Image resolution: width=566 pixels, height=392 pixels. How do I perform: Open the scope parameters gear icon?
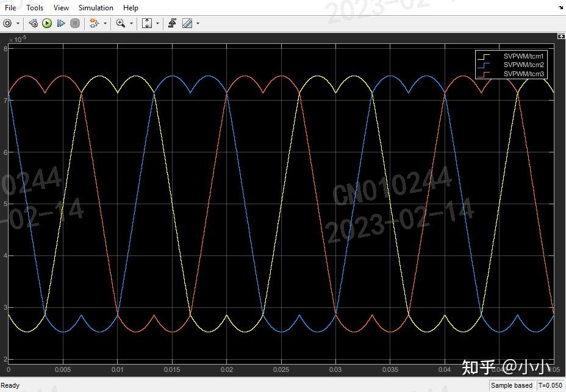tap(9, 23)
